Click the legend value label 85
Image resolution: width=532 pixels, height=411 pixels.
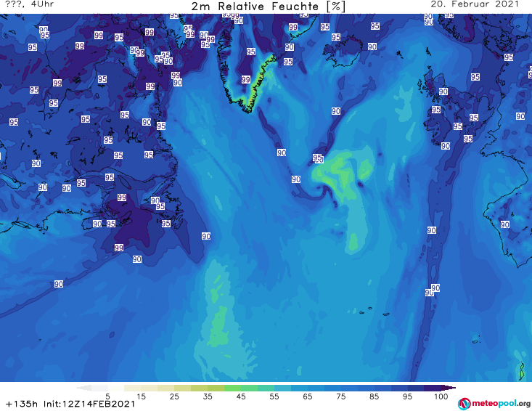(x=375, y=396)
